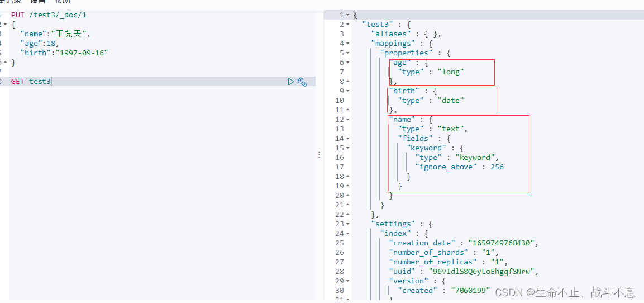Click the panel resize handle dots
Image resolution: width=644 pixels, height=303 pixels.
(319, 154)
